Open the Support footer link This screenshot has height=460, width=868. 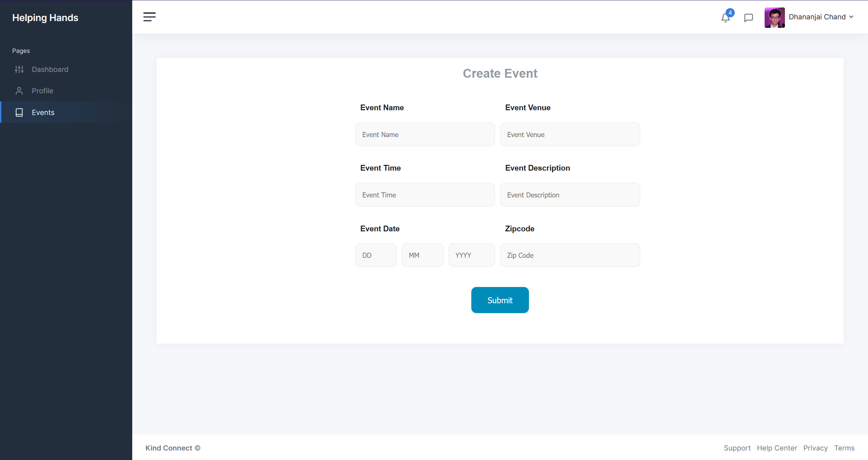tap(737, 448)
